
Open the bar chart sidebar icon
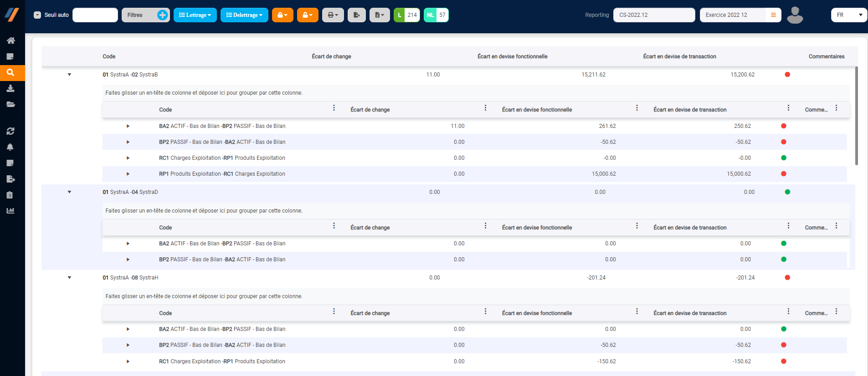pos(10,211)
